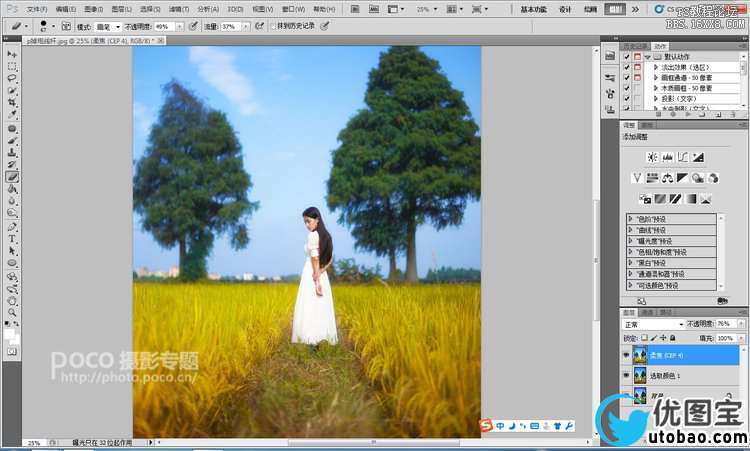This screenshot has width=750, height=451.
Task: Select the Horizontal Type tool
Action: pyautogui.click(x=12, y=239)
